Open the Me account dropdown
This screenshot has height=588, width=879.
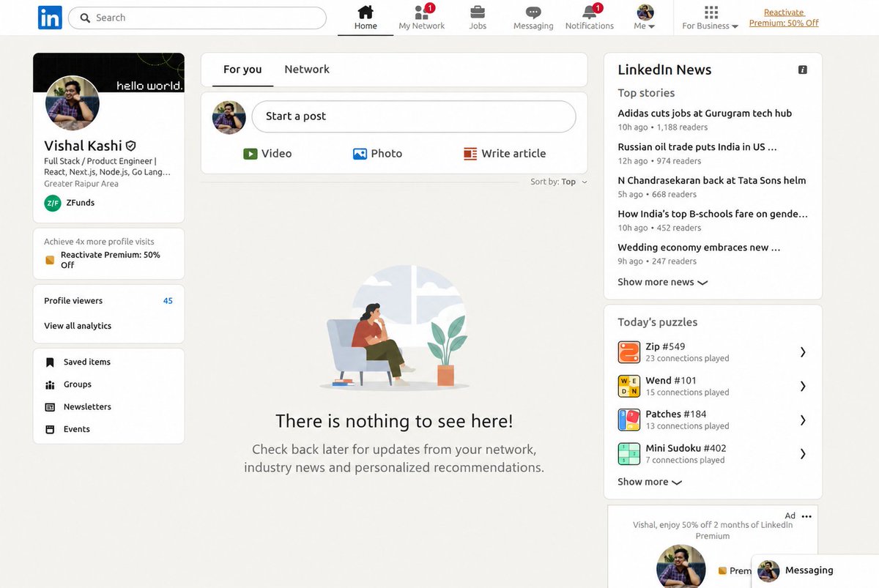tap(645, 17)
